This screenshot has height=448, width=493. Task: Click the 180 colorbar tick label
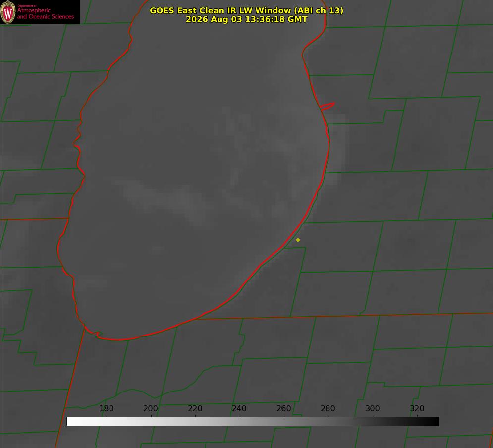click(x=106, y=408)
